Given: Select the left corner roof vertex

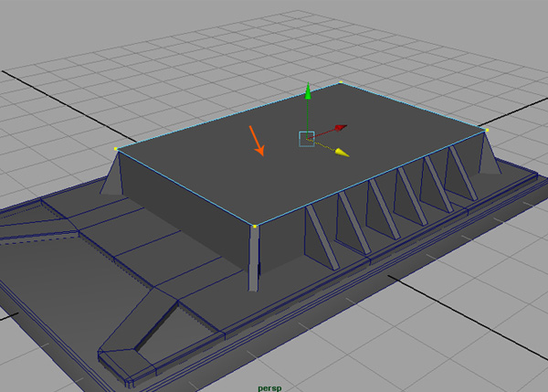Looking at the screenshot, I should pos(116,149).
